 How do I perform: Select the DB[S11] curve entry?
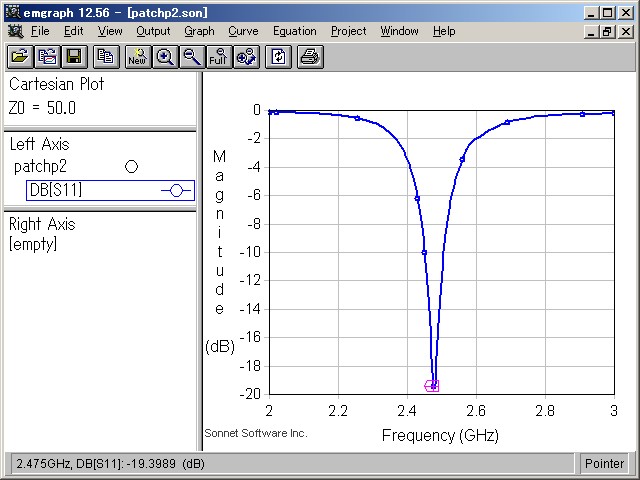pyautogui.click(x=110, y=190)
